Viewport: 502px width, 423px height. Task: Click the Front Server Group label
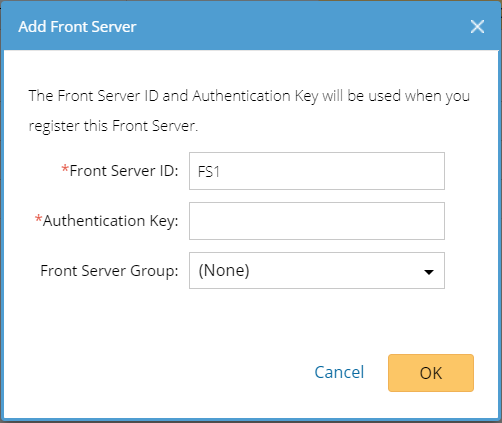coord(109,270)
